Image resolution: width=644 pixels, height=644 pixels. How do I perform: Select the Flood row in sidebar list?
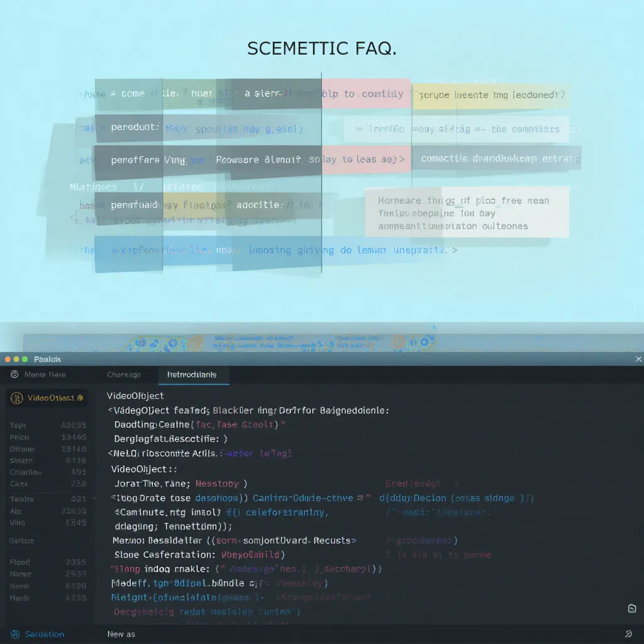(19, 562)
